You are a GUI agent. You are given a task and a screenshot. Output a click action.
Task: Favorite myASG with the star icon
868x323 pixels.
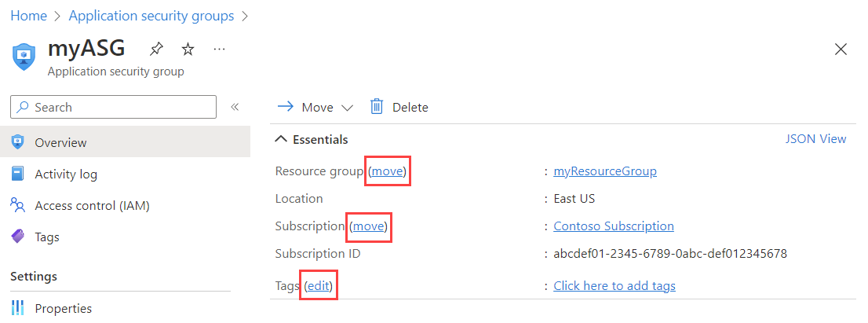188,50
